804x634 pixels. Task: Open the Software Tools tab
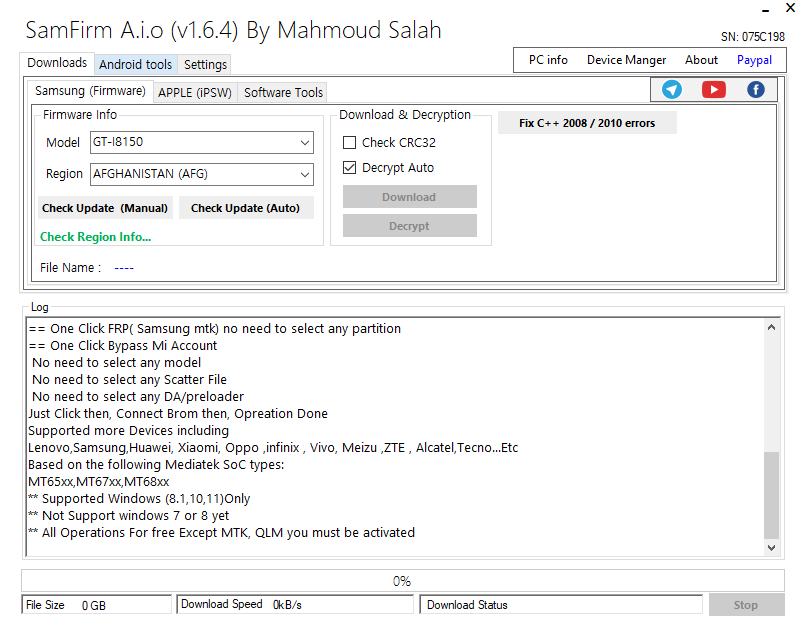[x=283, y=93]
